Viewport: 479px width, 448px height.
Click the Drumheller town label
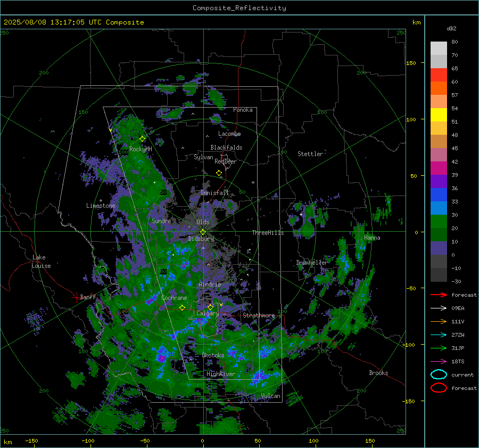(x=311, y=263)
